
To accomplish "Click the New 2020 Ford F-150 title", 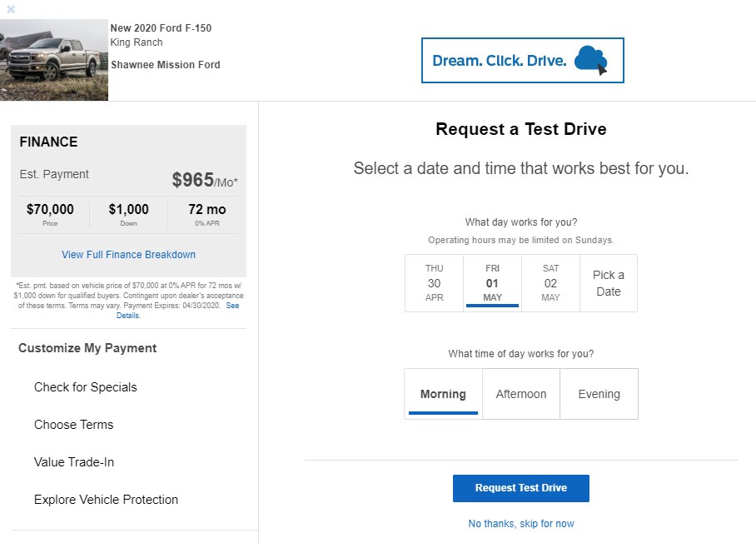I will point(161,28).
